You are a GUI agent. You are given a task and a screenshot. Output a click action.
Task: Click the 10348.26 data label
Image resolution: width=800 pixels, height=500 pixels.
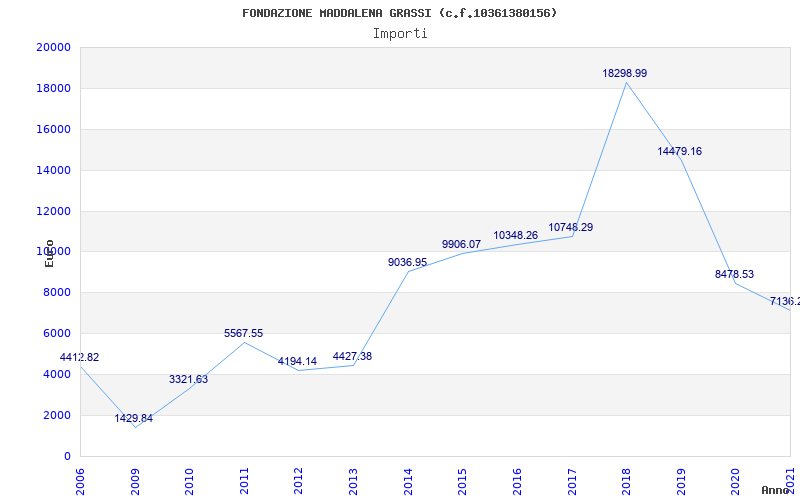515,236
